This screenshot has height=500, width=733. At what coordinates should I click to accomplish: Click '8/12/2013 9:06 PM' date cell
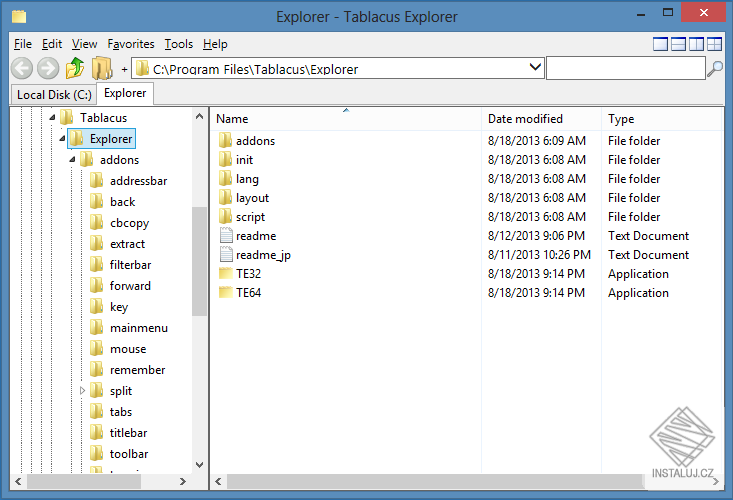tap(536, 236)
